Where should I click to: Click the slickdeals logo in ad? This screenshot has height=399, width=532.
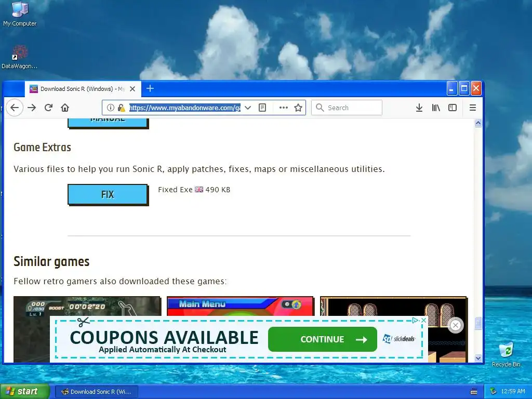click(399, 339)
